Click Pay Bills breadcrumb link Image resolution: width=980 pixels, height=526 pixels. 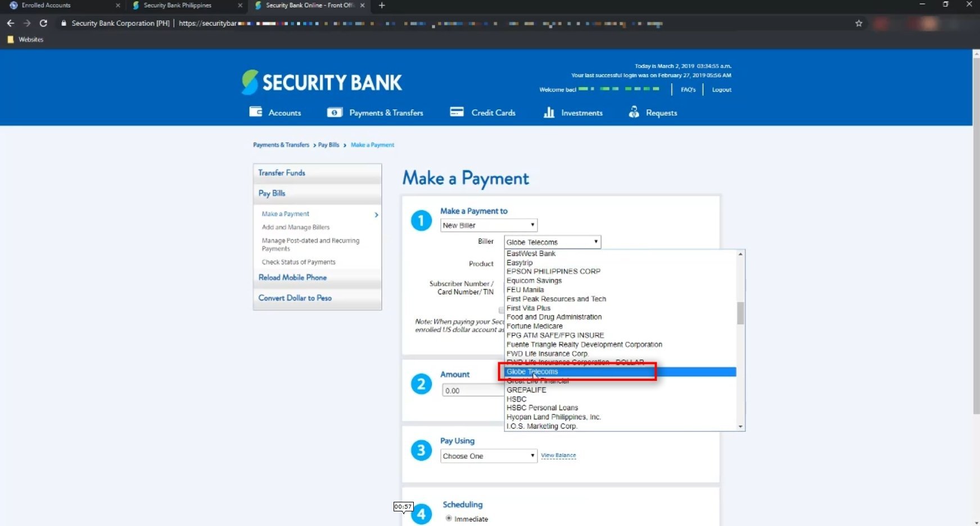click(x=328, y=145)
